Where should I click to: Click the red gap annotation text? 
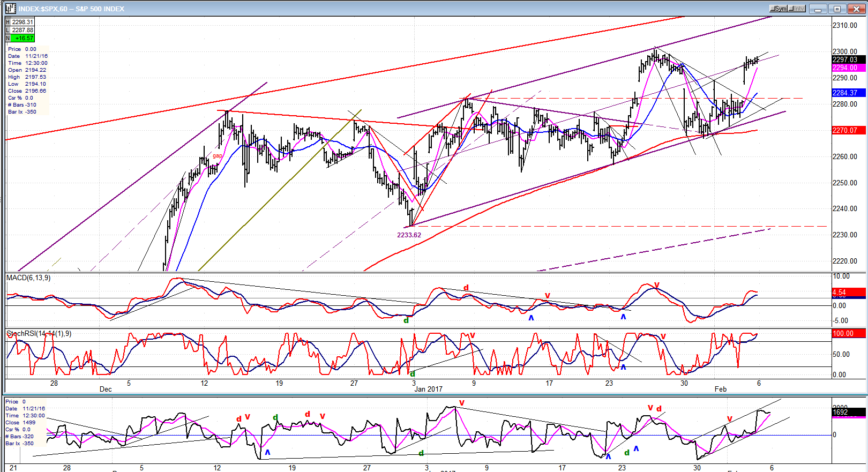pos(217,156)
